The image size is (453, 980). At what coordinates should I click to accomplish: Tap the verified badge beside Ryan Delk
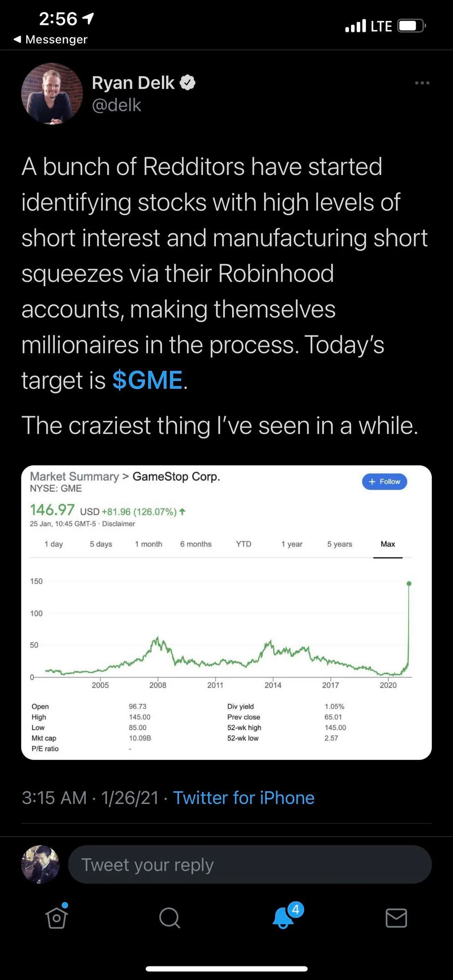[187, 83]
